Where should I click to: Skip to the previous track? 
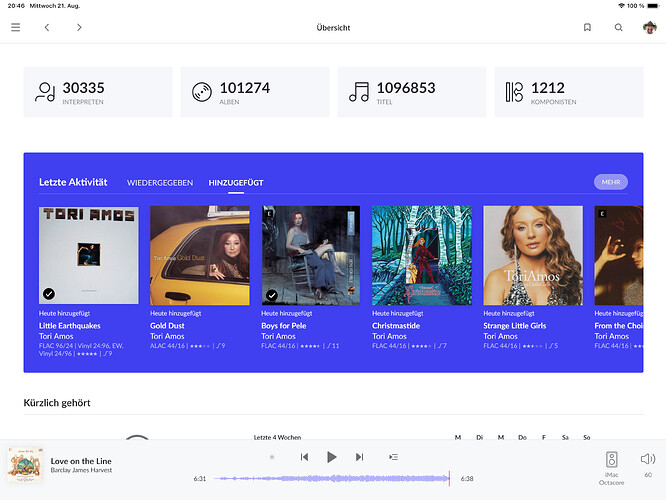pos(304,457)
